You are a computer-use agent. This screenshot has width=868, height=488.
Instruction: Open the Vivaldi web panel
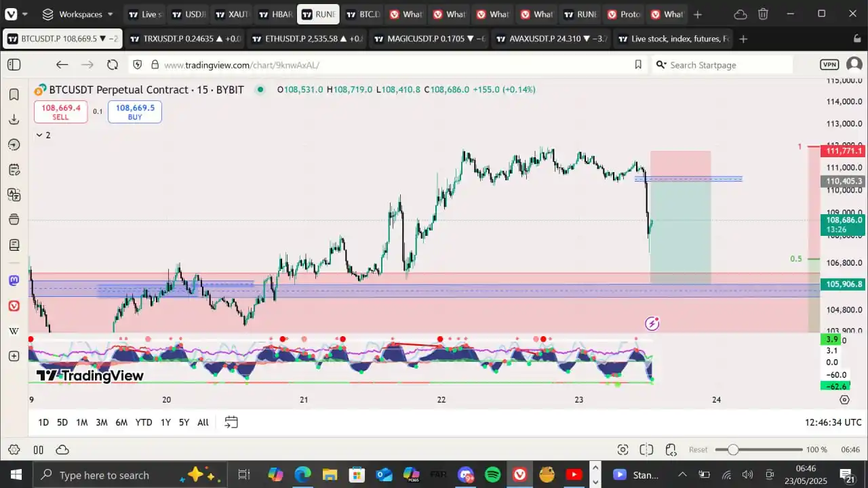[x=14, y=306]
